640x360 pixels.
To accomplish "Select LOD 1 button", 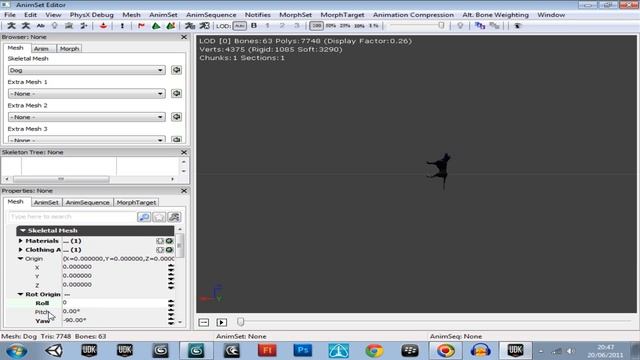I will [x=268, y=26].
